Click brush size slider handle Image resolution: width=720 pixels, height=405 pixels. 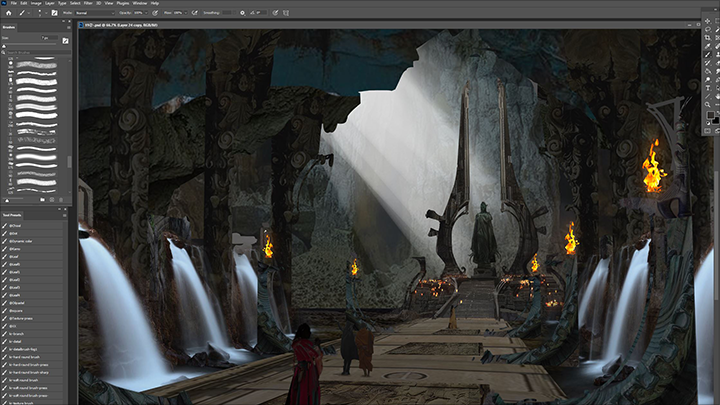[x=4, y=46]
